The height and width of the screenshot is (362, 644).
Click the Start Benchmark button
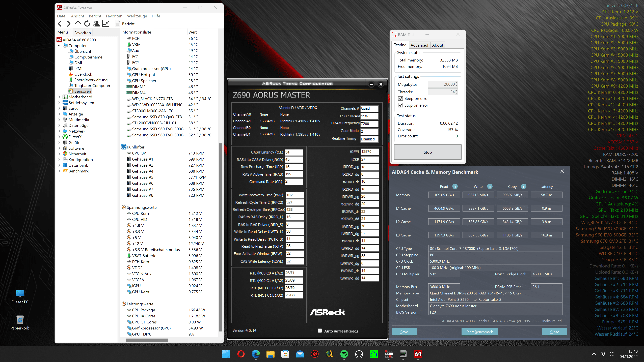click(x=479, y=332)
